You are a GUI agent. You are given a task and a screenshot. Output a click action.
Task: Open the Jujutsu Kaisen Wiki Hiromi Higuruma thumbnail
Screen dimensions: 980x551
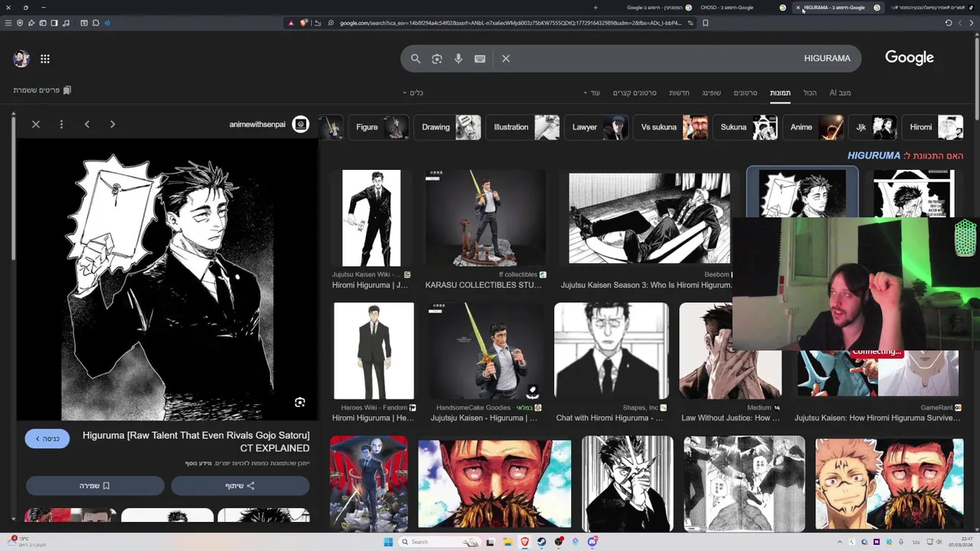371,218
